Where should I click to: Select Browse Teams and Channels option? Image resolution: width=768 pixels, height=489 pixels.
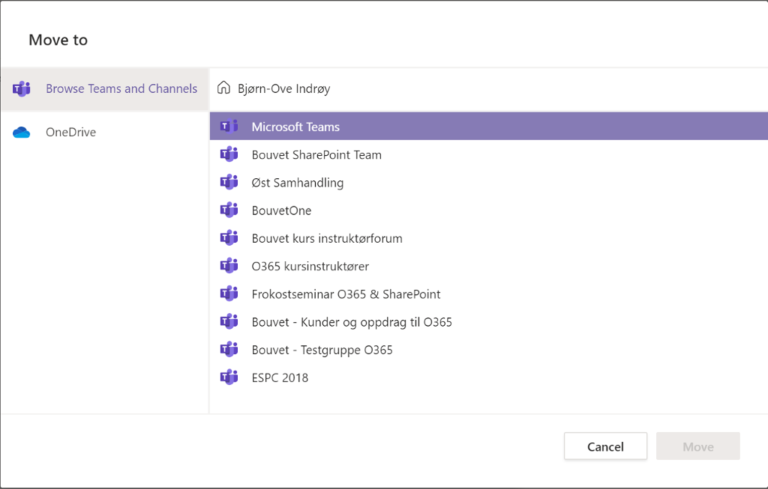[105, 89]
